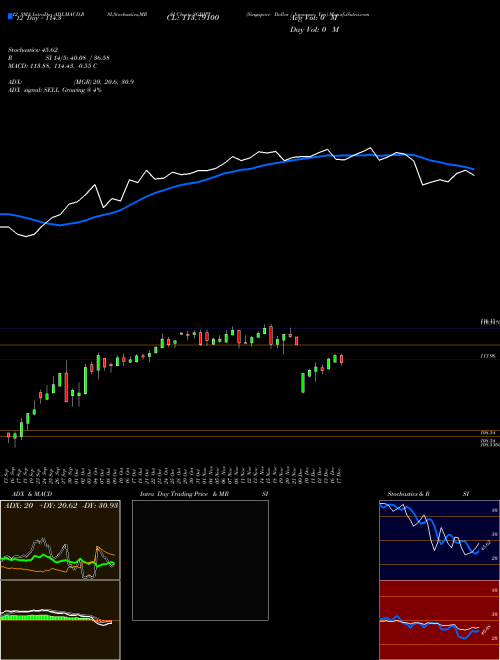The height and width of the screenshot is (660, 500).
Task: Click the 'Stochastics & R' panel title
Action: pos(409,494)
